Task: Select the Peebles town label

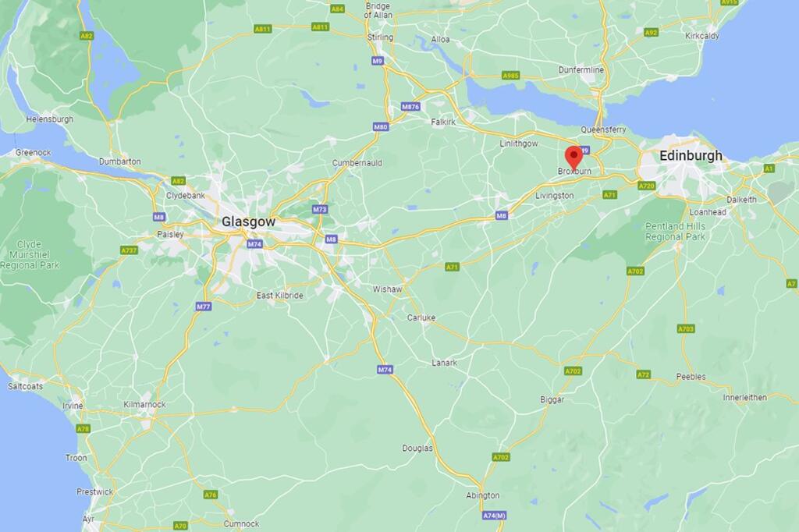Action: (x=691, y=377)
